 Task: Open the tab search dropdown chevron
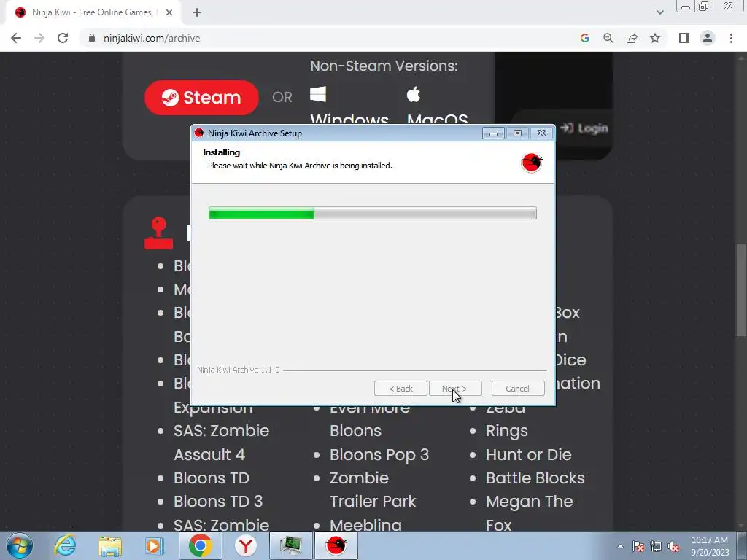(x=659, y=12)
